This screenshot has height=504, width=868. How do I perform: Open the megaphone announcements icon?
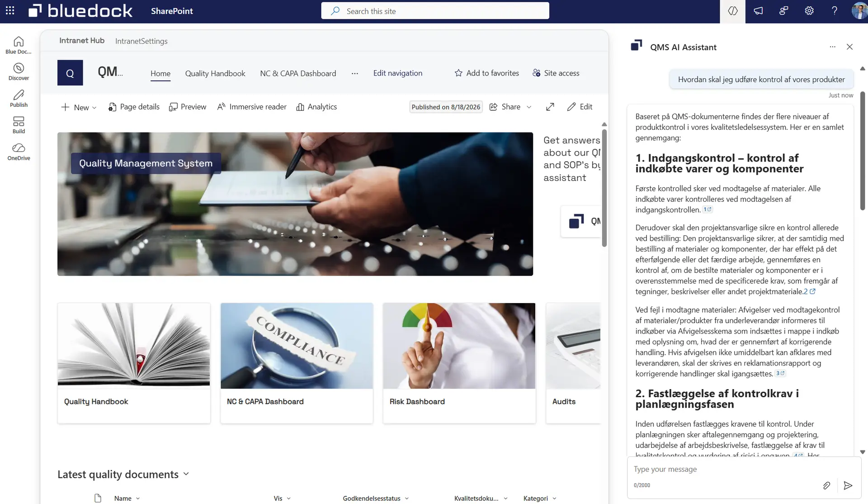758,11
